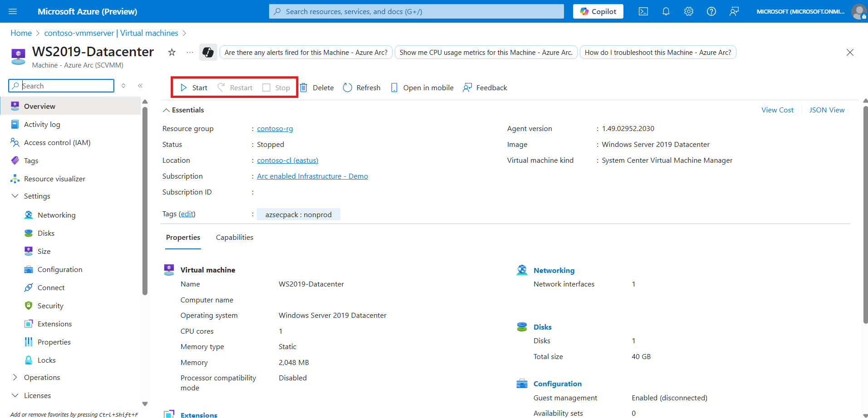Open the Configuration properties heading link
The image size is (868, 418).
pos(557,384)
